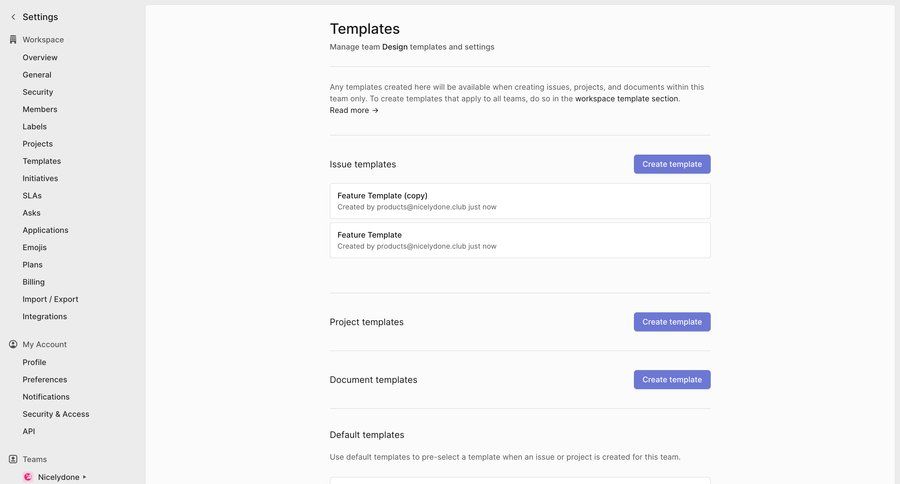The image size is (900, 484).
Task: Click the Nicelydone team logo icon
Action: (x=28, y=477)
